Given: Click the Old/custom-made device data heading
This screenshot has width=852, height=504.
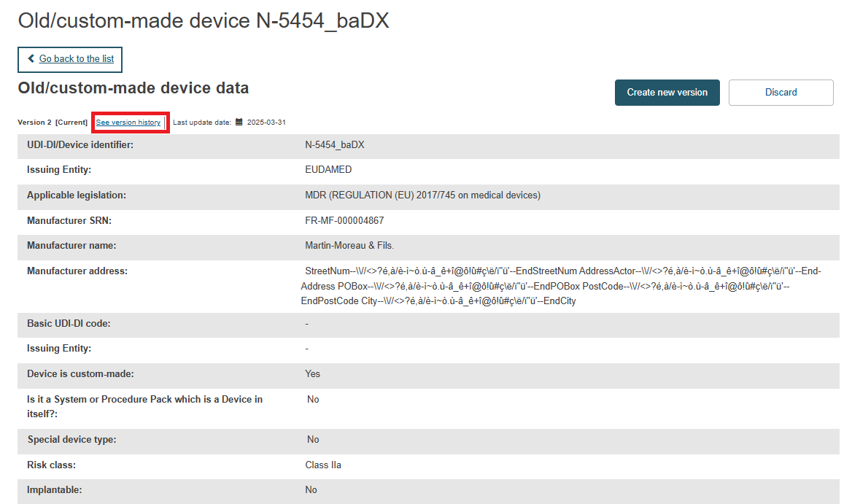Looking at the screenshot, I should tap(133, 88).
